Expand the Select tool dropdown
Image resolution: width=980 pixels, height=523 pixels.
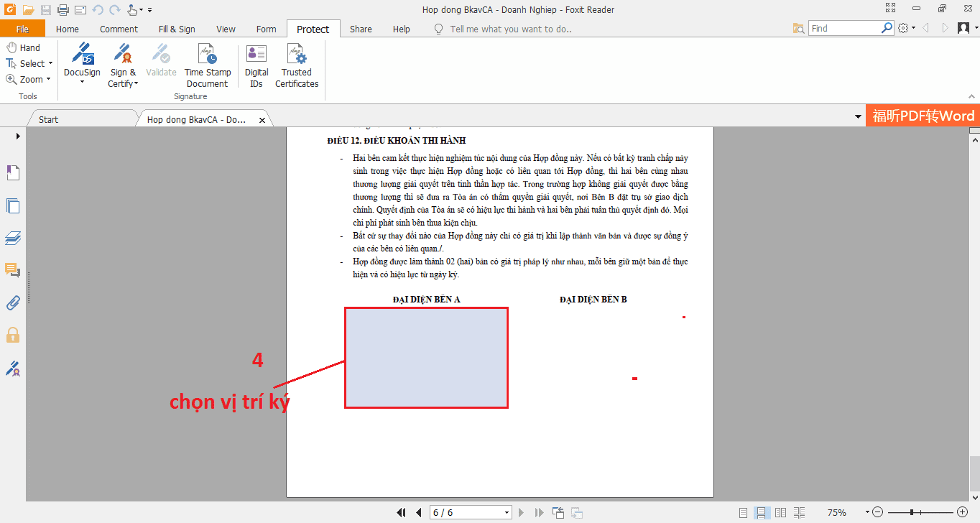tap(50, 63)
